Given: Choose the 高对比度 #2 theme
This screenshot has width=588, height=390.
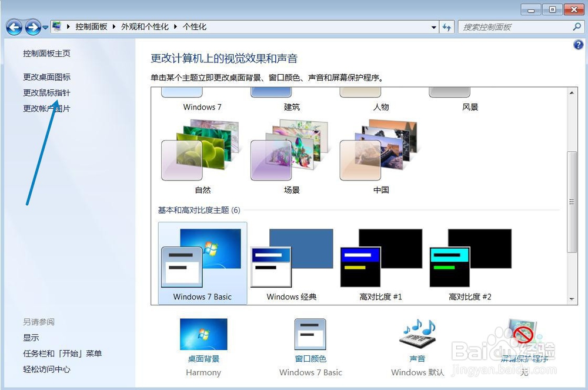Looking at the screenshot, I should [470, 264].
